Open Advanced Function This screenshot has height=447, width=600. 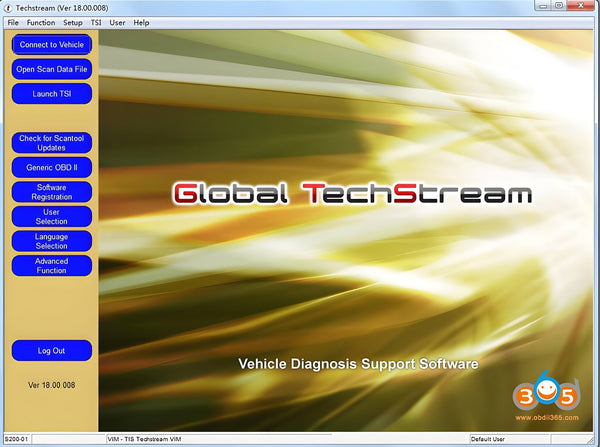click(x=52, y=266)
